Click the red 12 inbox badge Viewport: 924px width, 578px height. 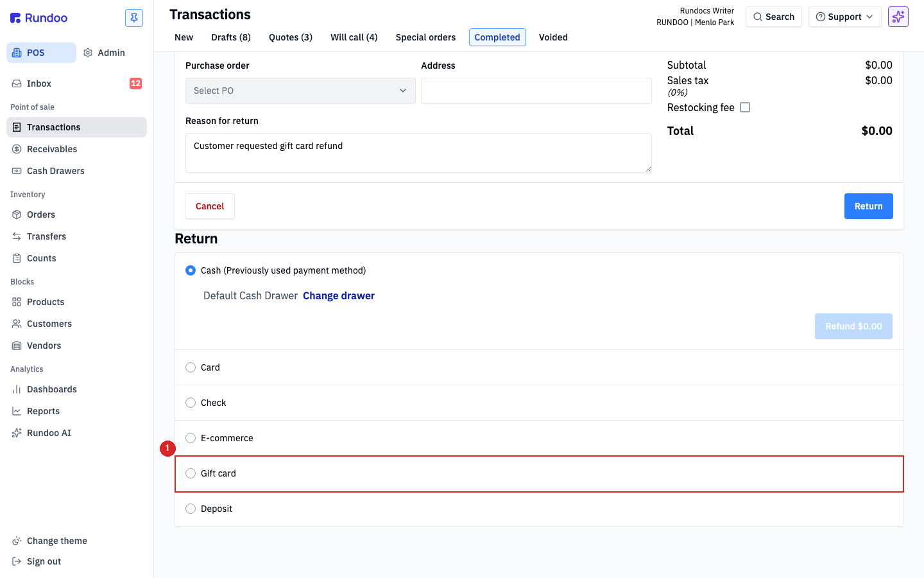(135, 83)
